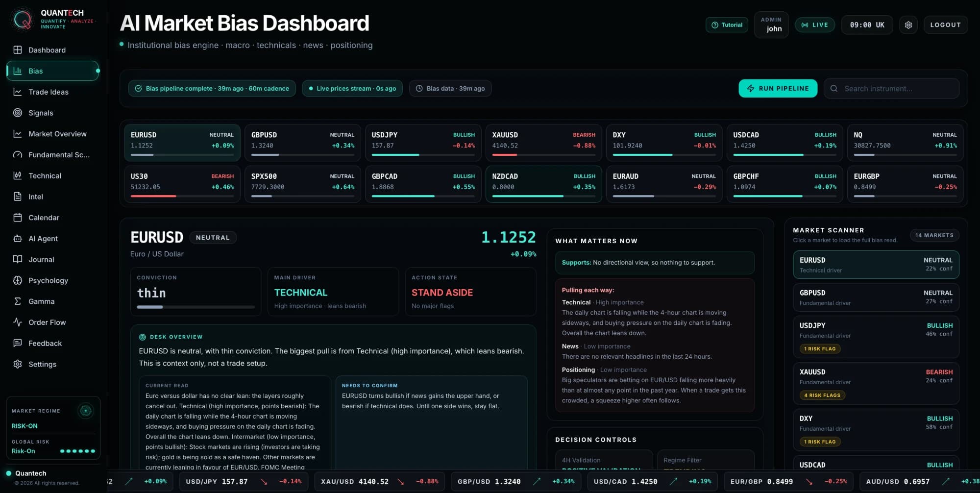Click the Calendar icon in sidebar
Screen dimensions: 980x493
[x=18, y=218]
